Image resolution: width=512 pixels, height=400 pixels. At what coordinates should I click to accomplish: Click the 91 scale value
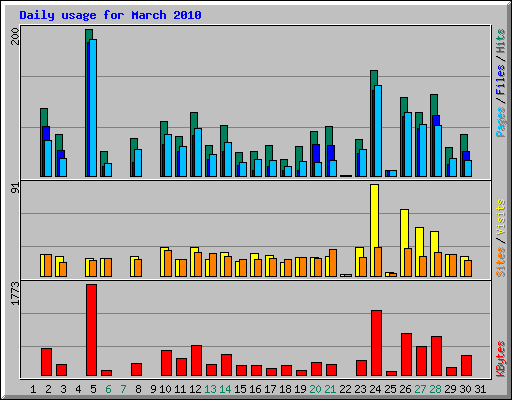coord(15,188)
